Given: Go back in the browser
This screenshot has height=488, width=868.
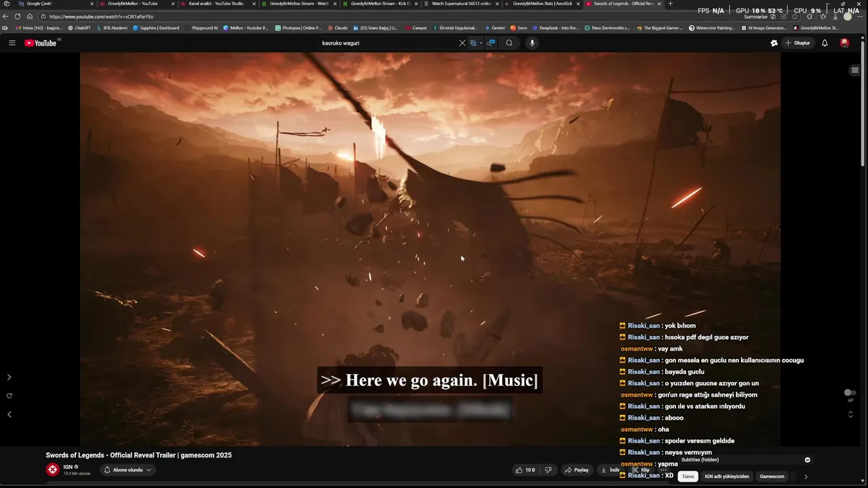Looking at the screenshot, I should [5, 16].
